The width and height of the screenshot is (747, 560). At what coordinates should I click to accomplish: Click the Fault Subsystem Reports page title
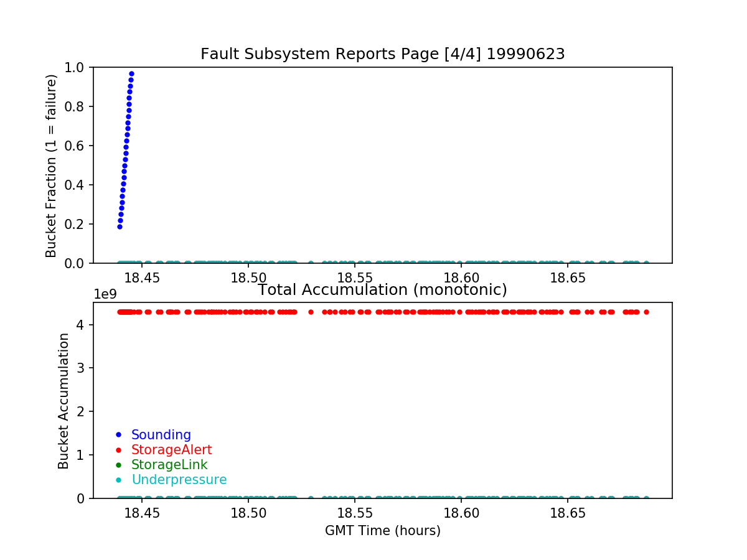[382, 54]
